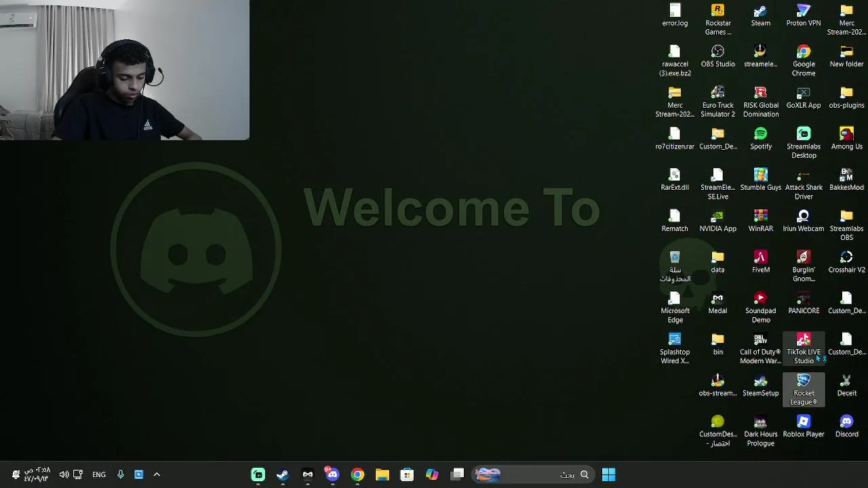
Task: Select the Soundpad Demo icon
Action: (x=761, y=308)
